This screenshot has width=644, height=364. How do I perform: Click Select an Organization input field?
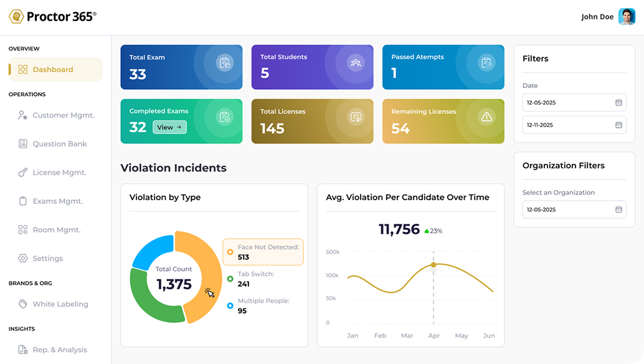(x=574, y=209)
